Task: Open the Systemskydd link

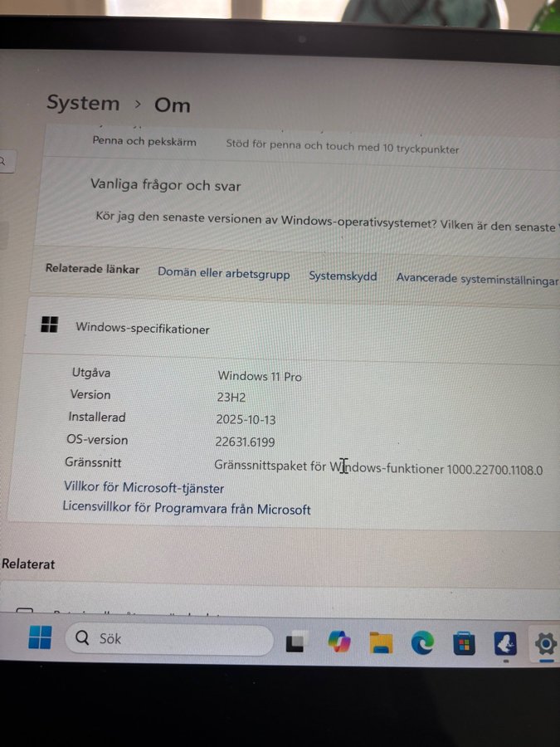Action: (x=343, y=276)
